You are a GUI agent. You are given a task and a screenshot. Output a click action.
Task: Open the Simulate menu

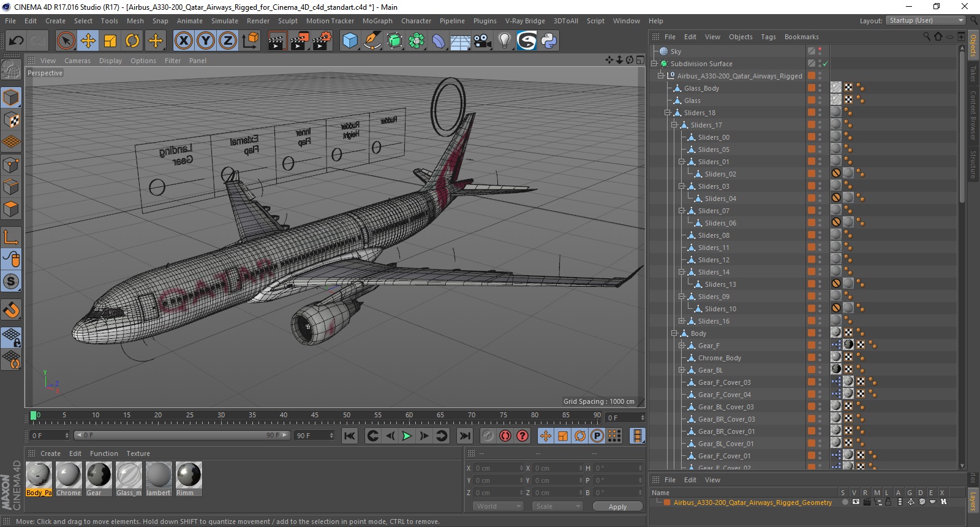click(x=225, y=21)
